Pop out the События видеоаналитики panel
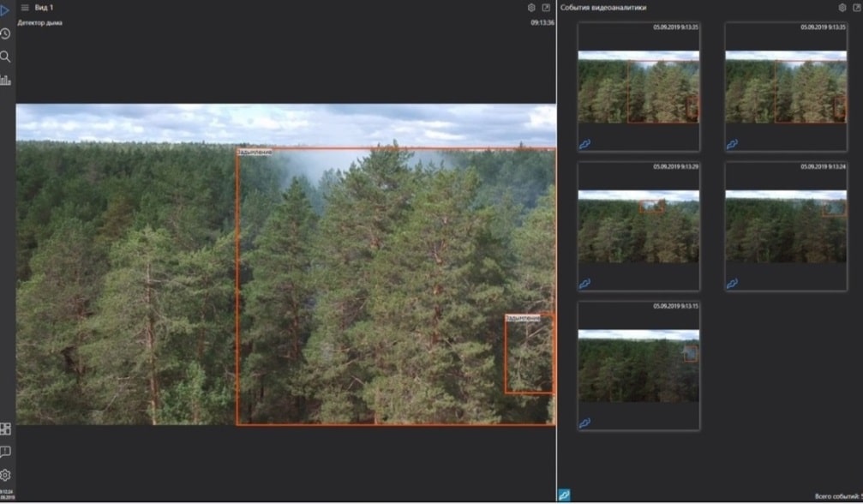The height and width of the screenshot is (504, 863). [x=856, y=8]
